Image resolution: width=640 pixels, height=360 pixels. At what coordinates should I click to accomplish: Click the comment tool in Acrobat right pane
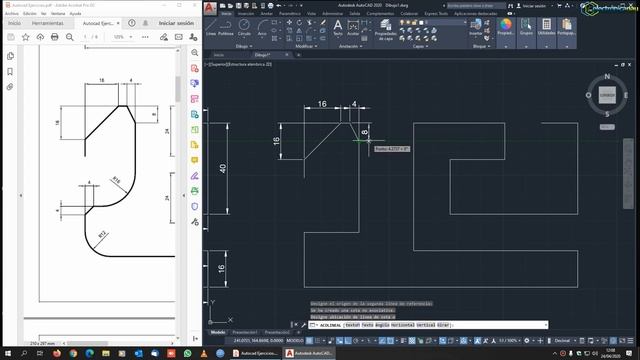coord(195,160)
